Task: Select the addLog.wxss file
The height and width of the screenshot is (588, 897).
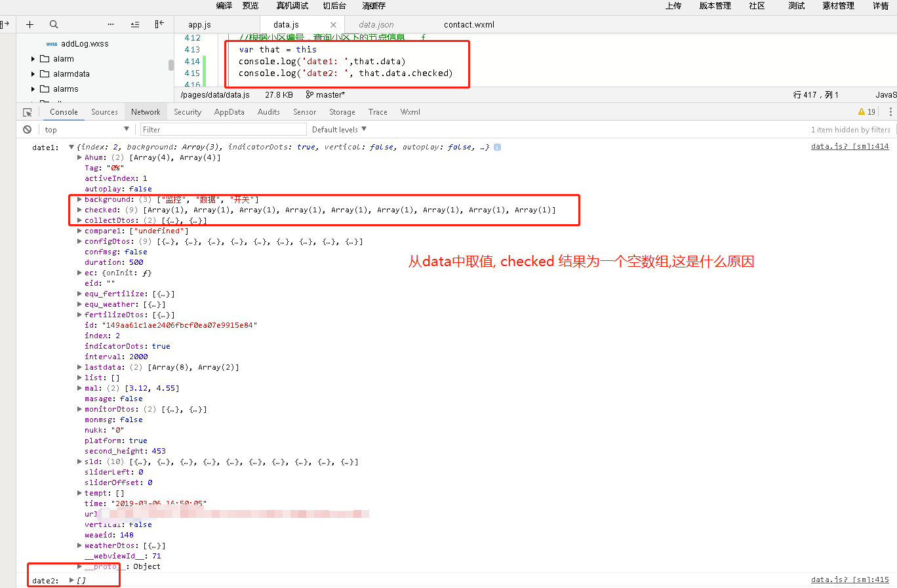Action: 85,44
